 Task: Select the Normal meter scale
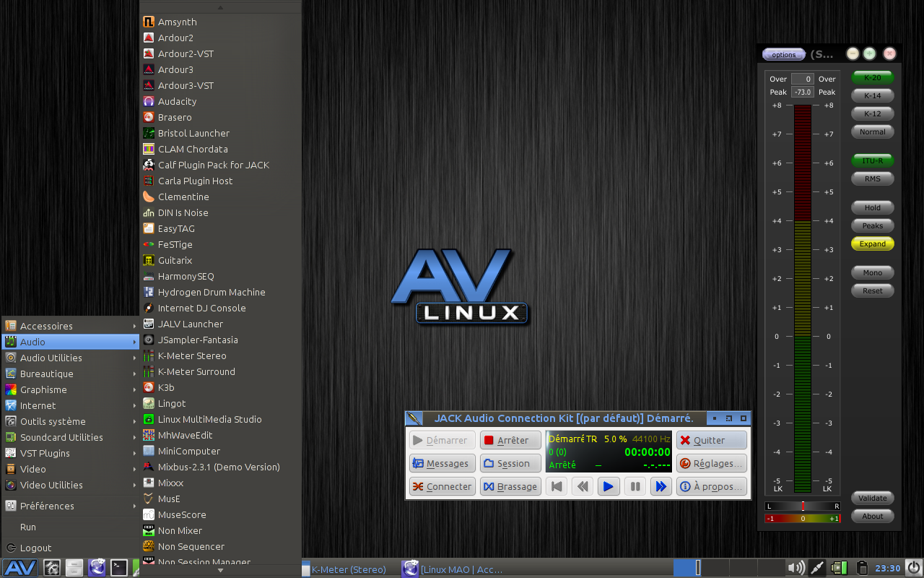click(x=873, y=131)
